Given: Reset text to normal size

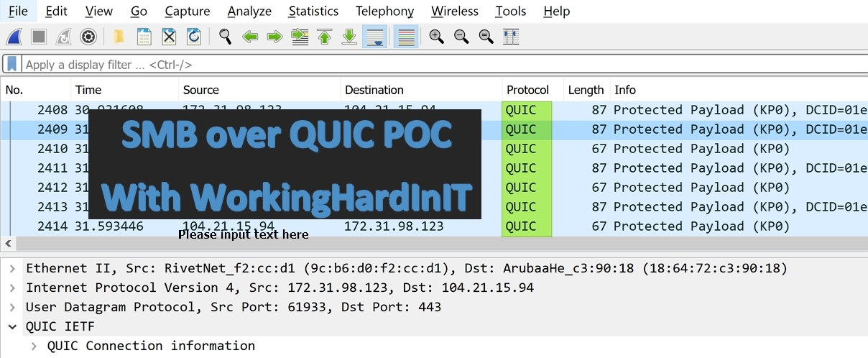Looking at the screenshot, I should (486, 37).
